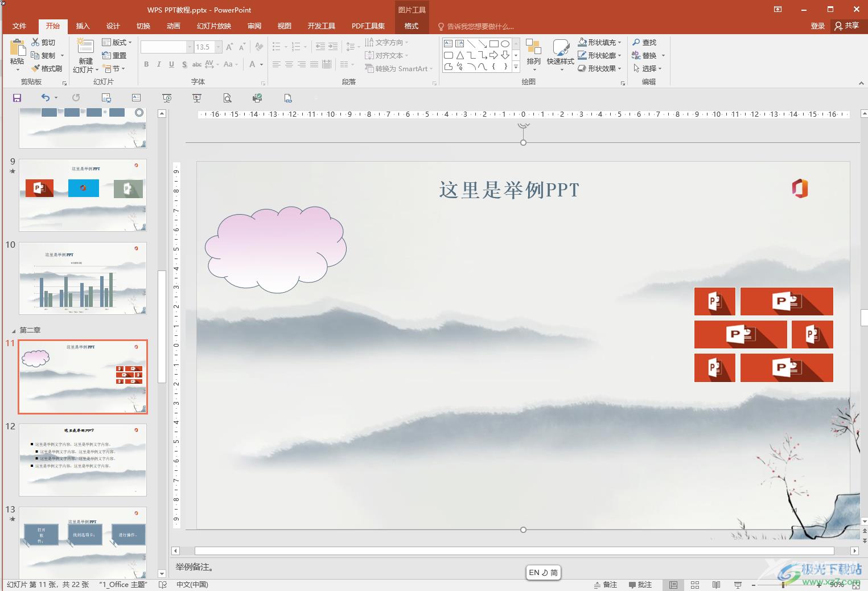The width and height of the screenshot is (868, 591).
Task: Open Quick Styles (快速样式) gallery
Action: tap(561, 54)
